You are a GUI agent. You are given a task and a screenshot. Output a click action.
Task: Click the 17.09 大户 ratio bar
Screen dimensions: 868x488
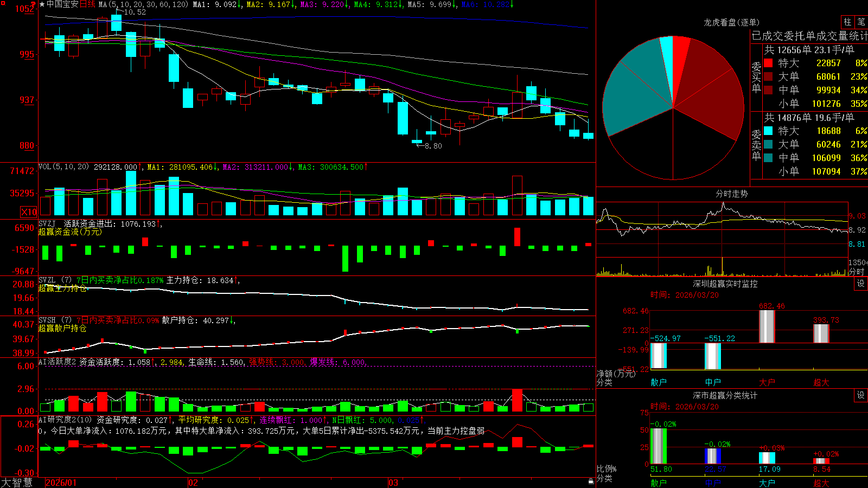(767, 458)
